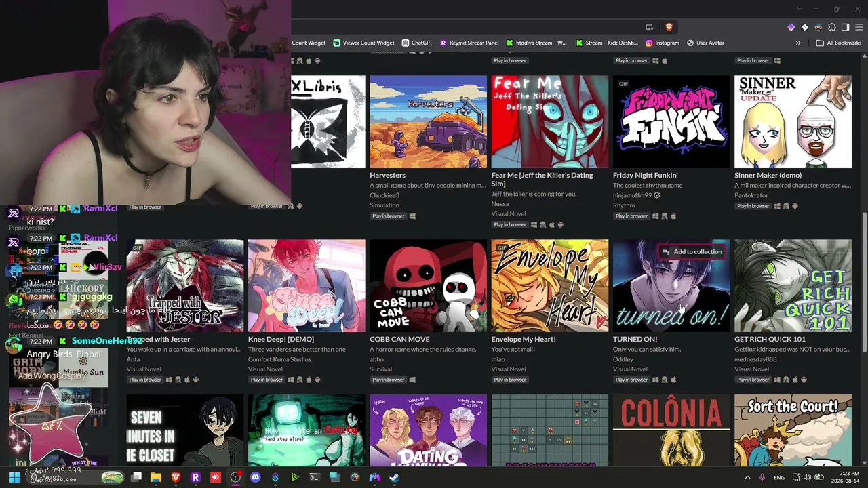Open Steam from the taskbar
This screenshot has height=488, width=868.
click(x=394, y=477)
